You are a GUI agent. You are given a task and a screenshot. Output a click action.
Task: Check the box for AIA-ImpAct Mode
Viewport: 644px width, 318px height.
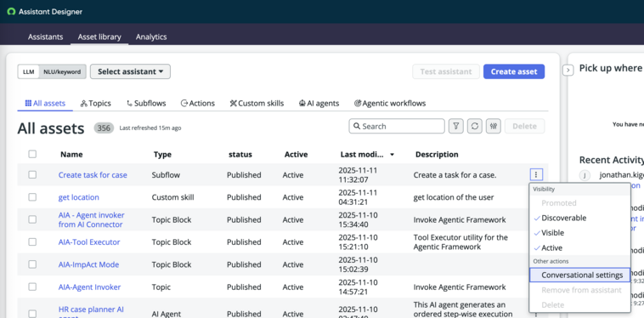(x=32, y=264)
